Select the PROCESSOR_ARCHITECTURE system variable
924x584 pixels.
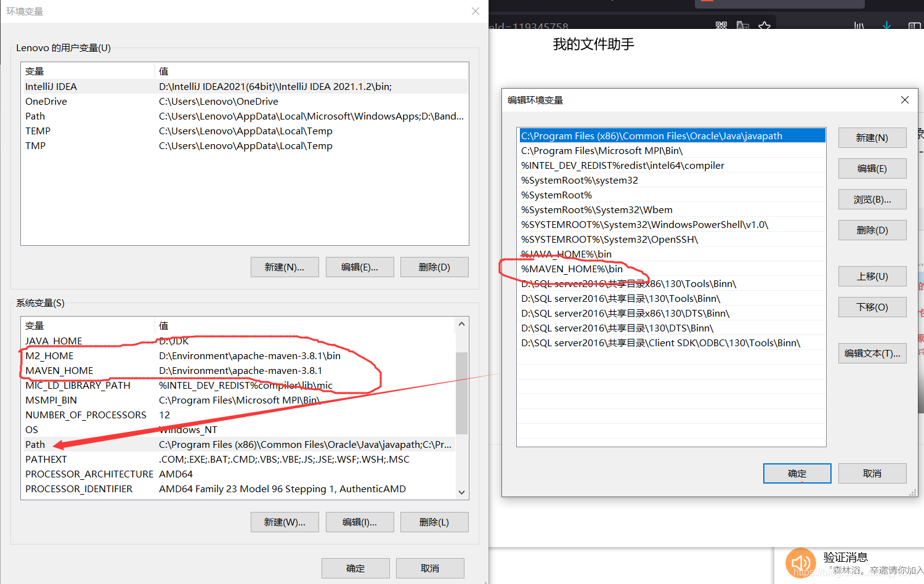(238, 474)
